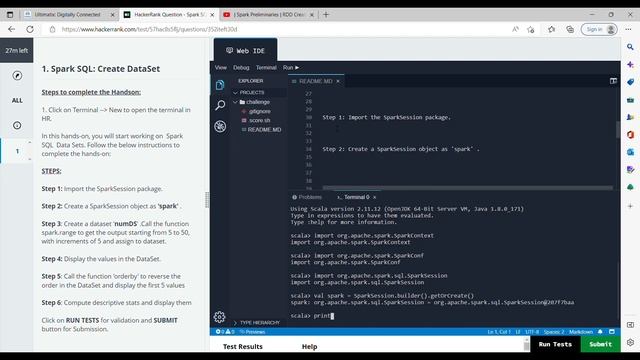Open the Outlook icon in Edge sidebar

pos(630,152)
